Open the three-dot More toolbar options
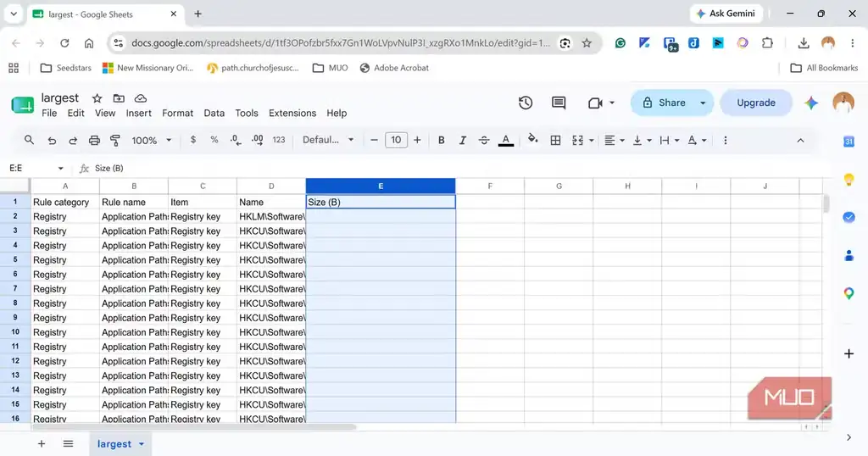The image size is (868, 456). click(726, 141)
